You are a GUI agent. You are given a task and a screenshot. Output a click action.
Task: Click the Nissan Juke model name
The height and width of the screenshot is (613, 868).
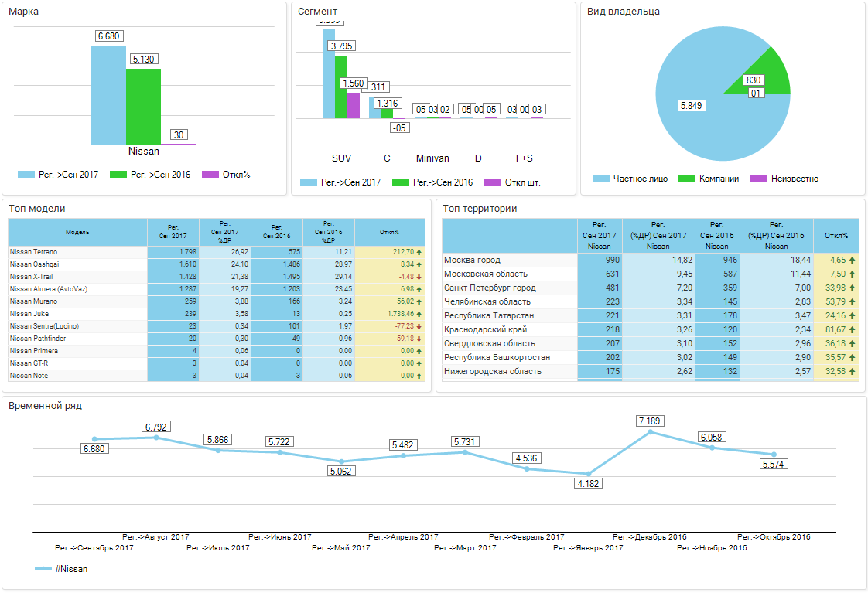[x=29, y=315]
